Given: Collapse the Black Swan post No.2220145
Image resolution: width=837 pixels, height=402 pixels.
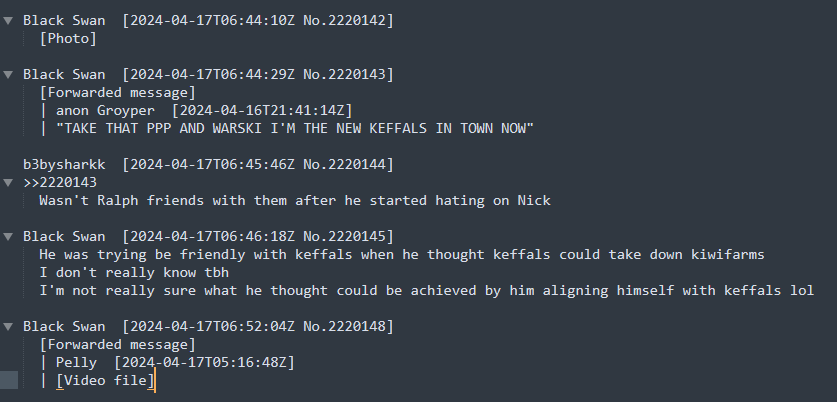Looking at the screenshot, I should click(x=8, y=237).
